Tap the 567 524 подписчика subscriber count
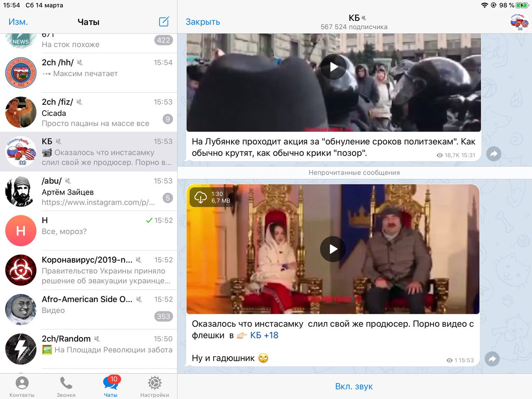The image size is (532, 399). [354, 27]
